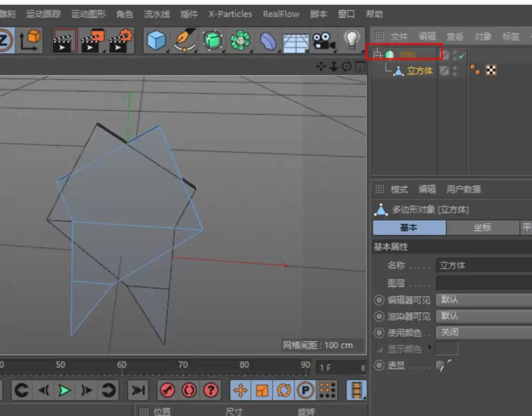
Task: Open the 显示颜色 color swatch
Action: pos(447,349)
